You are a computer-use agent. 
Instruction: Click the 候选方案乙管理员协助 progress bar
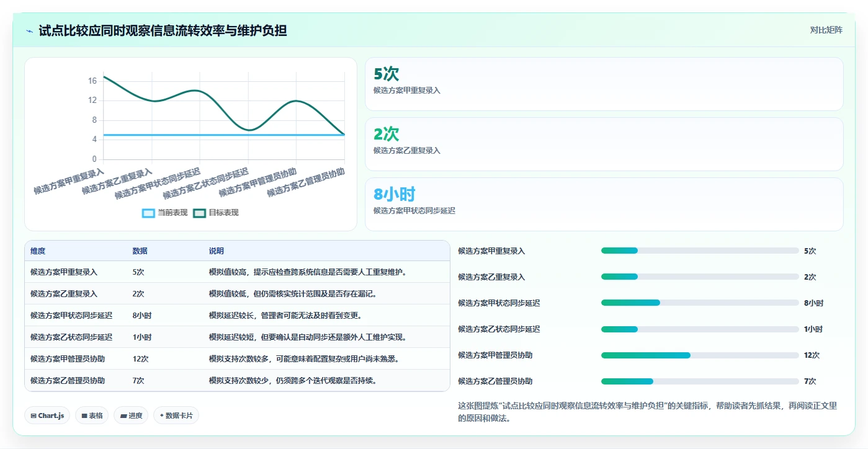[x=700, y=381]
